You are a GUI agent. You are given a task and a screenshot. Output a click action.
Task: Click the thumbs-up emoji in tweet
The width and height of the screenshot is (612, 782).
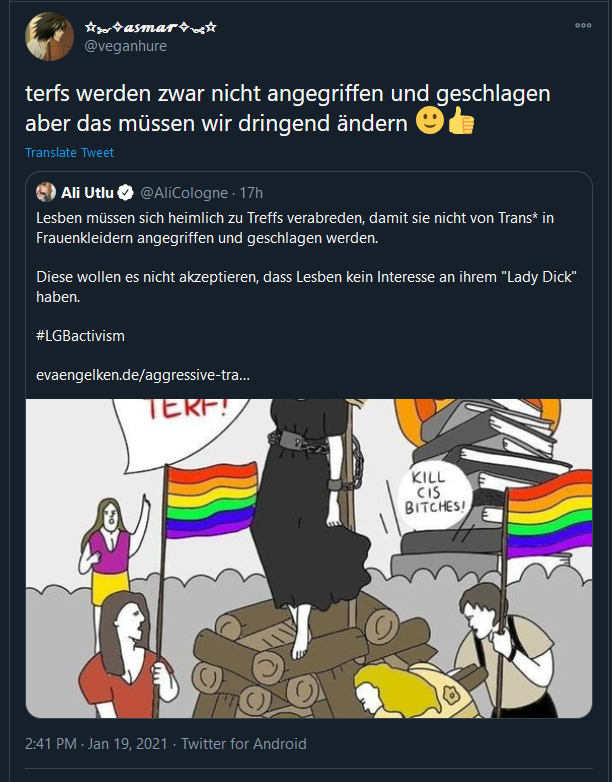(461, 121)
